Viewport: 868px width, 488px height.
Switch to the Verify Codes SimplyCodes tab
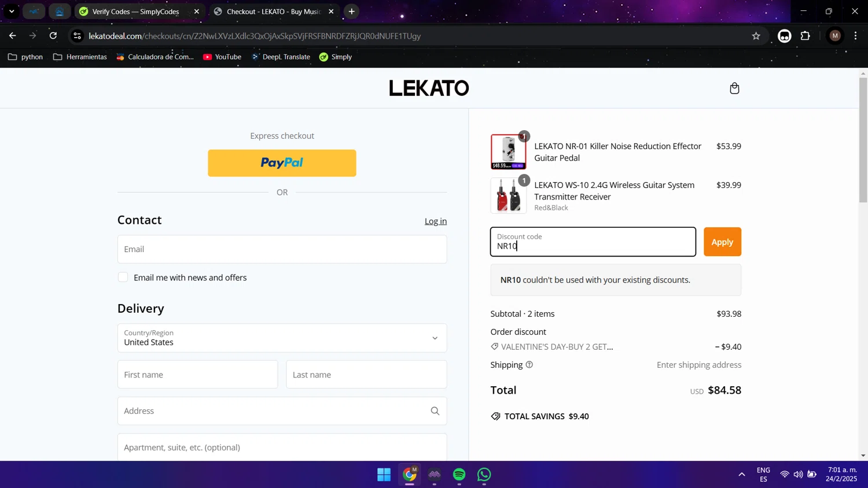(139, 12)
